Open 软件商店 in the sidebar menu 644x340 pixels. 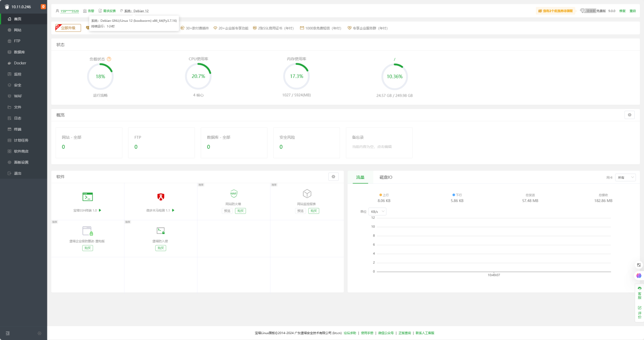click(21, 151)
